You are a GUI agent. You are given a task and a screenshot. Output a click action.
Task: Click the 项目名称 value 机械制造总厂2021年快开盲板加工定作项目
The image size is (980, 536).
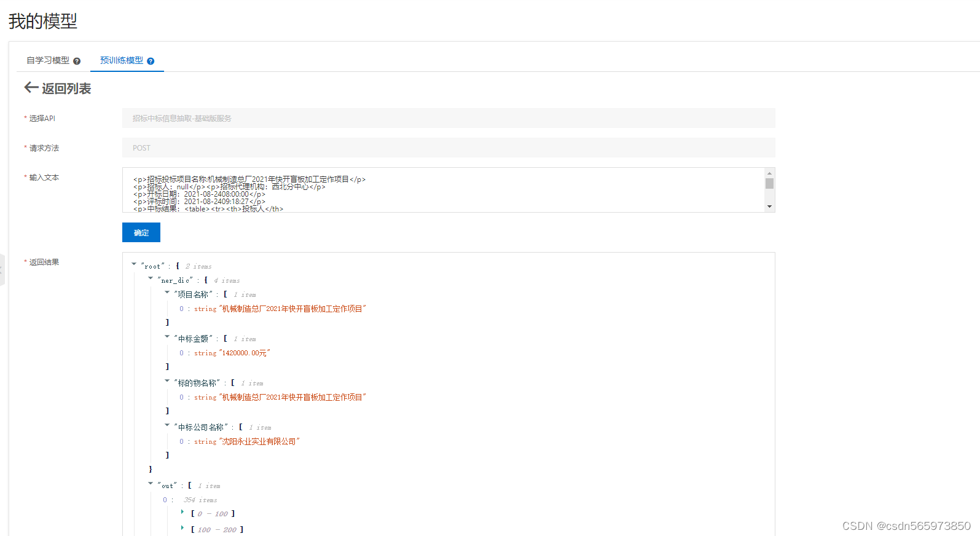[x=292, y=309]
